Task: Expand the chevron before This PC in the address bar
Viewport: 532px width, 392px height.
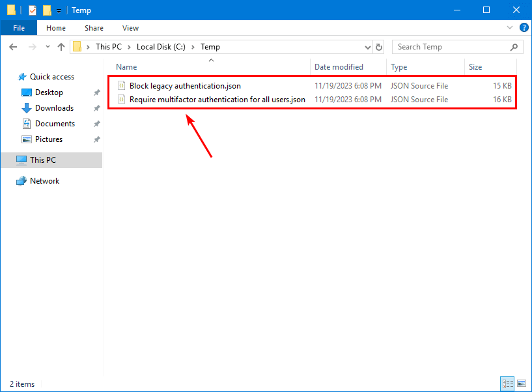Action: pyautogui.click(x=88, y=47)
